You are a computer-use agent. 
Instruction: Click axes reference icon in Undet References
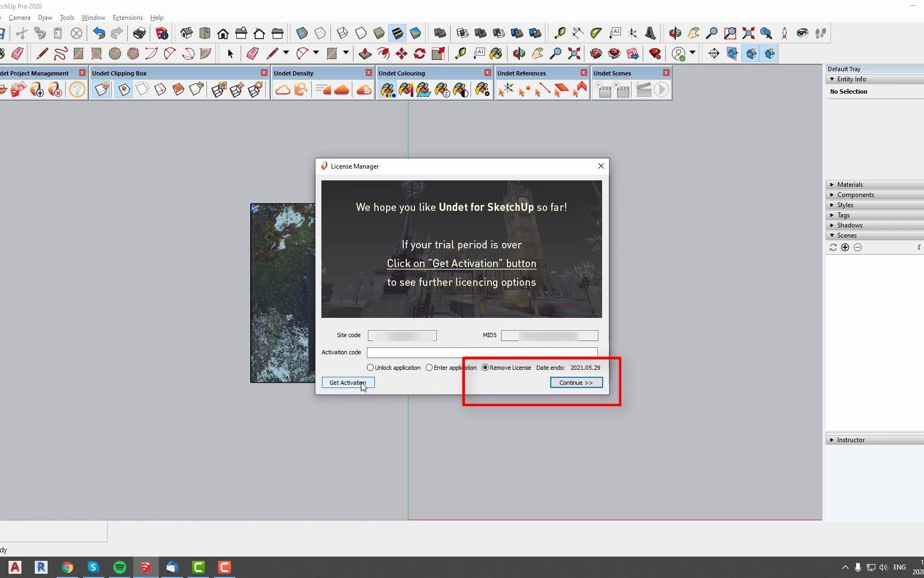(x=506, y=89)
